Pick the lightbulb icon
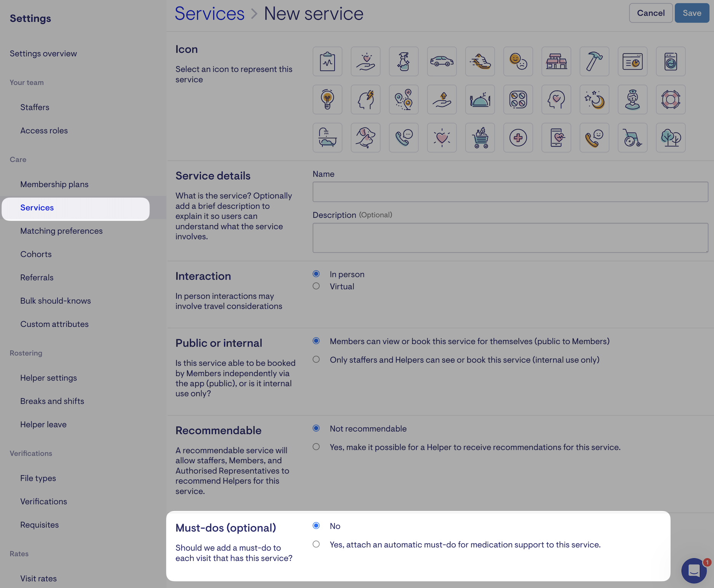 click(327, 99)
